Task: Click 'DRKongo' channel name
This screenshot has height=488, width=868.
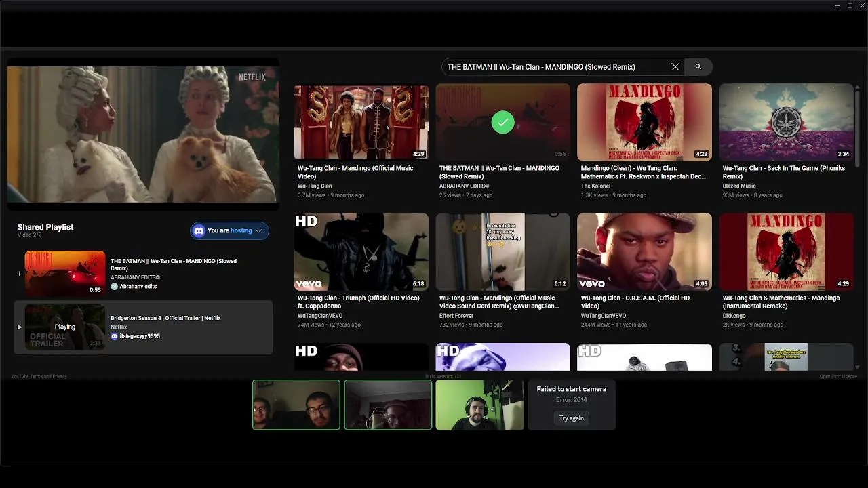Action: click(734, 316)
